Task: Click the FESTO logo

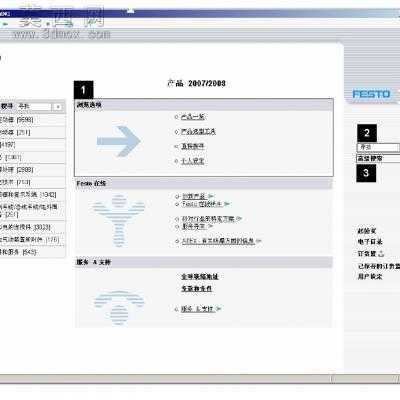Action: [371, 94]
